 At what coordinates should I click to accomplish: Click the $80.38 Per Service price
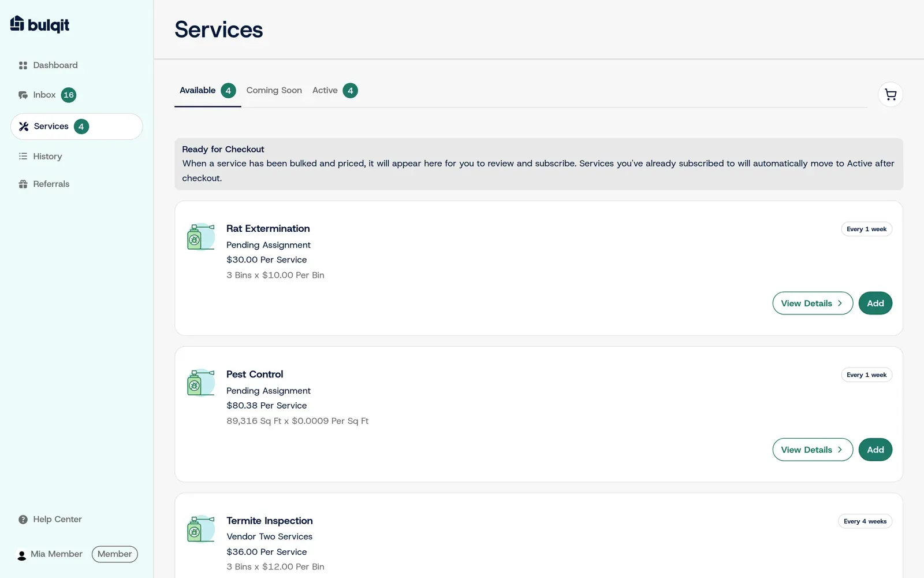[x=267, y=406]
